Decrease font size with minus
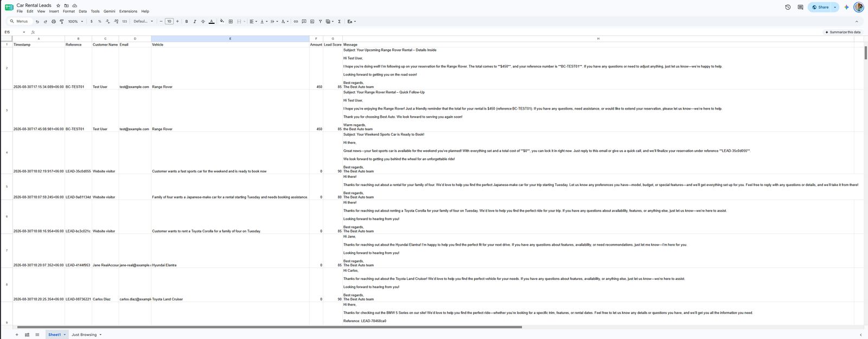The height and width of the screenshot is (339, 868). click(x=161, y=22)
